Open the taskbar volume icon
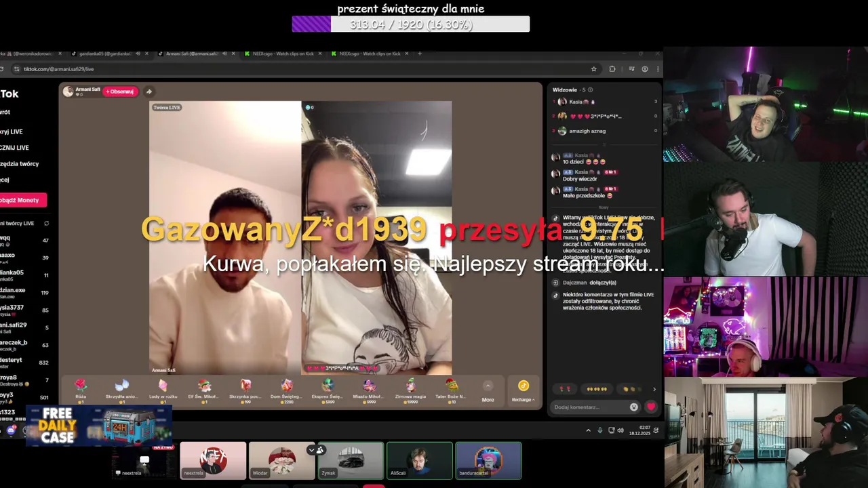Image resolution: width=868 pixels, height=488 pixels. point(620,430)
